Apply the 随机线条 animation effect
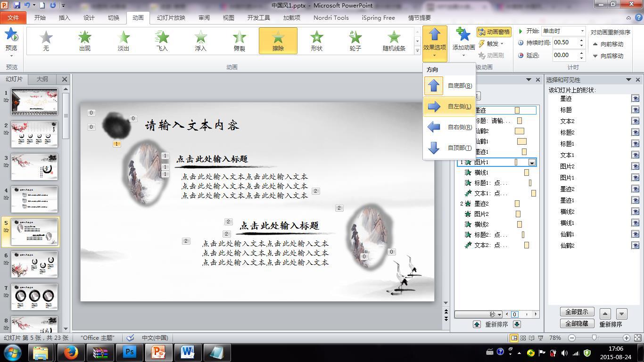Image resolution: width=644 pixels, height=362 pixels. 394,41
